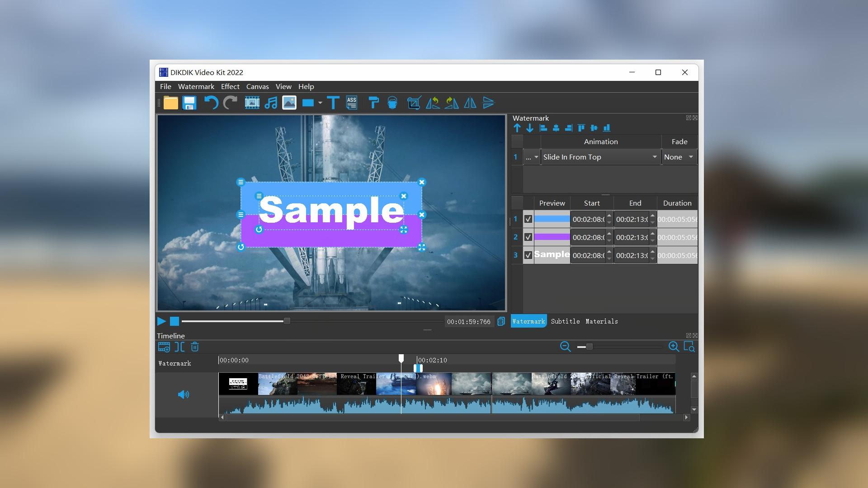The height and width of the screenshot is (488, 868).
Task: Add background music with the music note icon
Action: coord(270,103)
